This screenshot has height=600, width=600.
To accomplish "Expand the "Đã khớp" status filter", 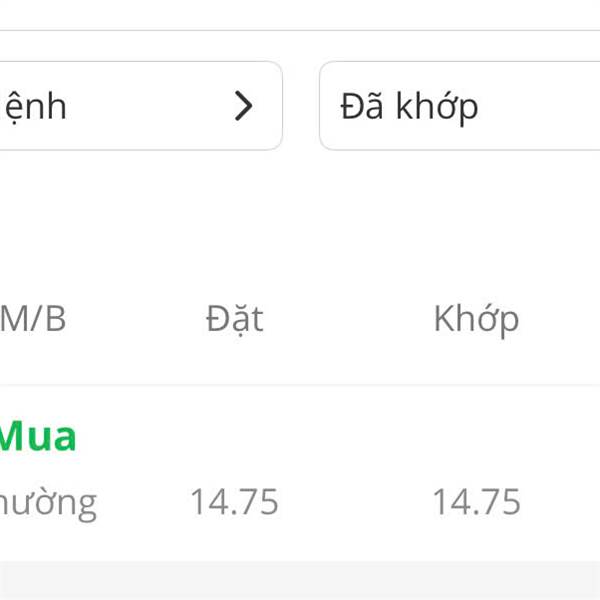I will (x=460, y=106).
